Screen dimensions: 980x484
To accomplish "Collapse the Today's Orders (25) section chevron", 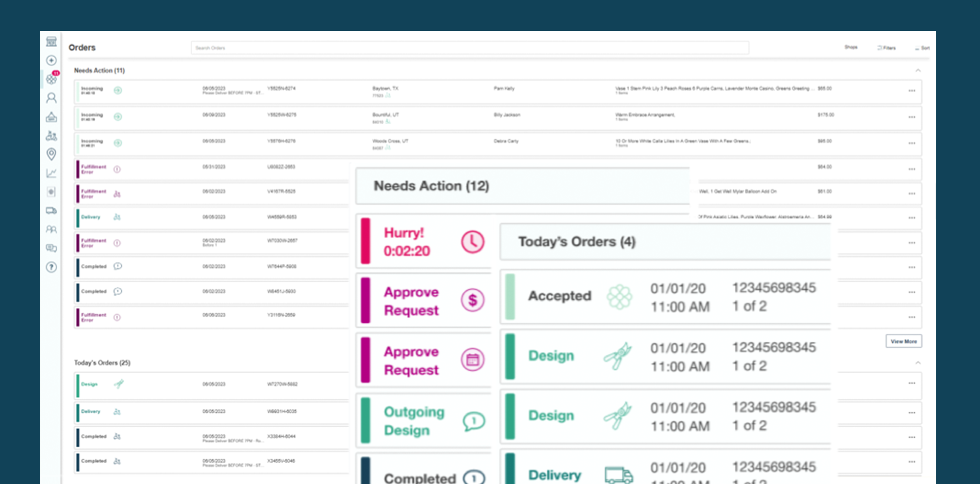I will pyautogui.click(x=918, y=363).
